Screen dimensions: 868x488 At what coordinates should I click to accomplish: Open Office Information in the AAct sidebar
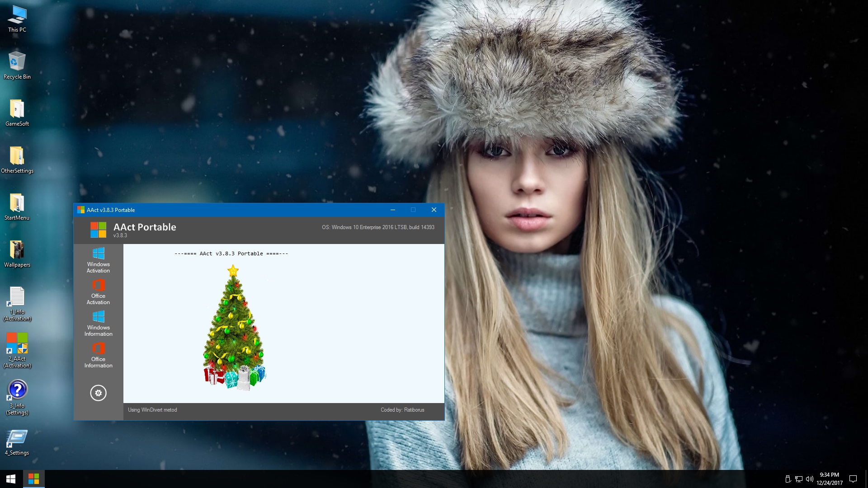(98, 355)
